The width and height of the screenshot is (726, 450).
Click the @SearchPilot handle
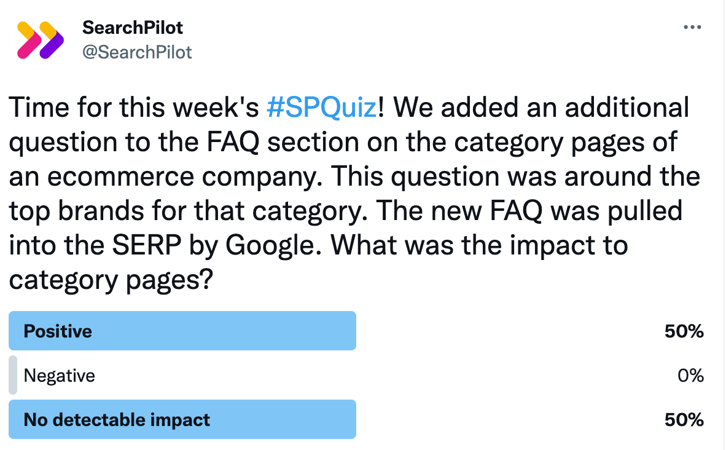click(x=136, y=51)
